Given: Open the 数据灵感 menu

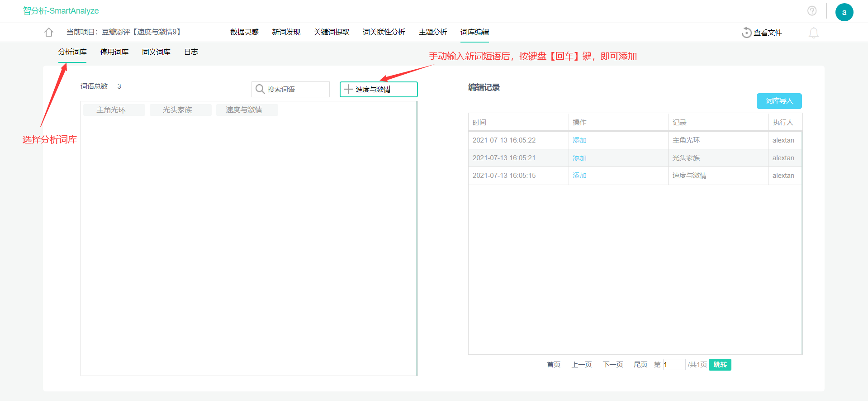Looking at the screenshot, I should pos(244,32).
